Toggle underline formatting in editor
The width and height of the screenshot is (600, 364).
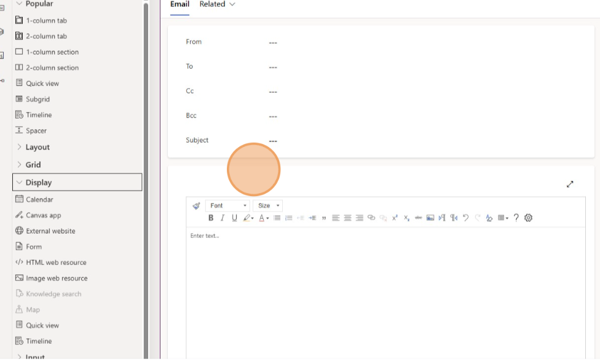coord(234,218)
